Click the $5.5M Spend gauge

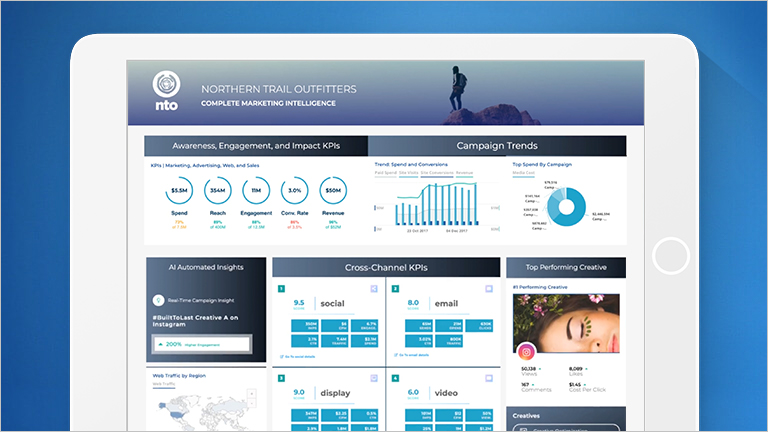(x=179, y=191)
